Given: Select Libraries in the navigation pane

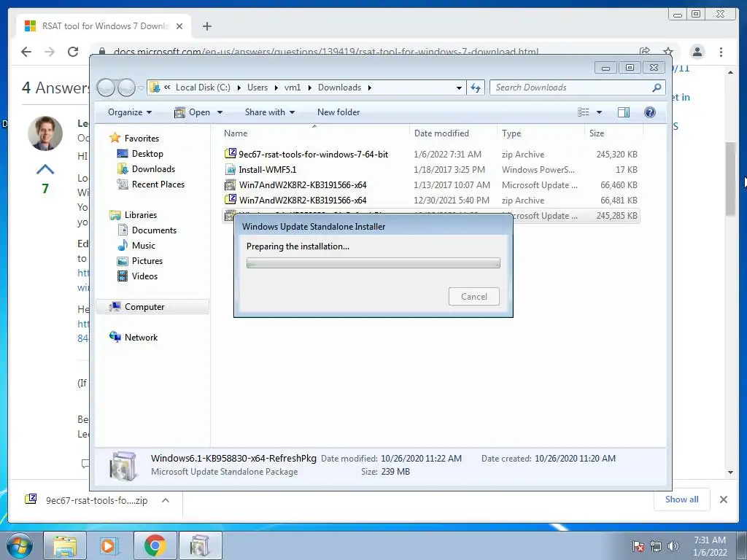Looking at the screenshot, I should click(133, 215).
